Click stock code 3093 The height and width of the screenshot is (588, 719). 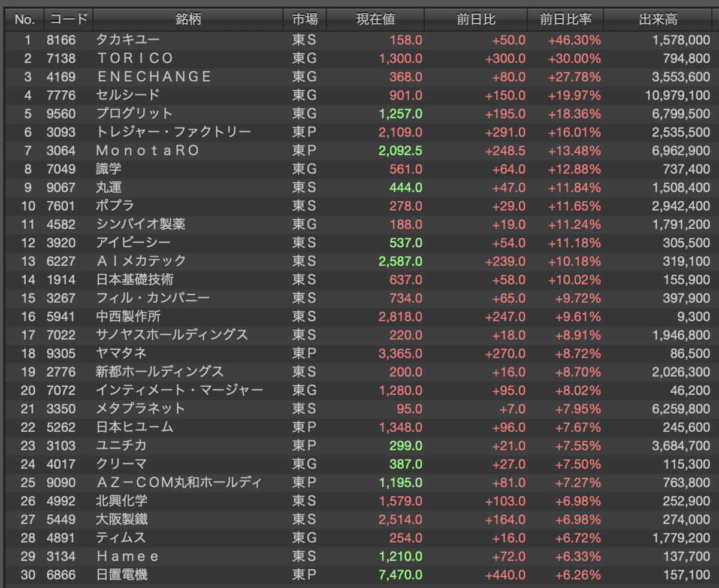pos(61,132)
